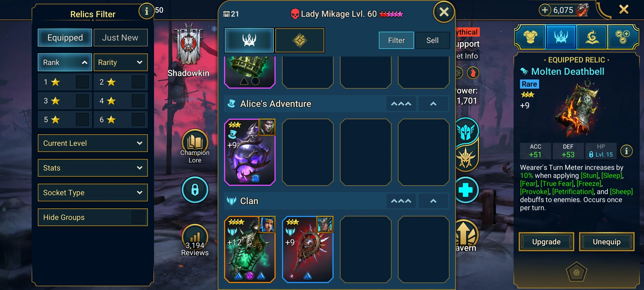
Task: Select the +12 green Clan relic
Action: [250, 249]
